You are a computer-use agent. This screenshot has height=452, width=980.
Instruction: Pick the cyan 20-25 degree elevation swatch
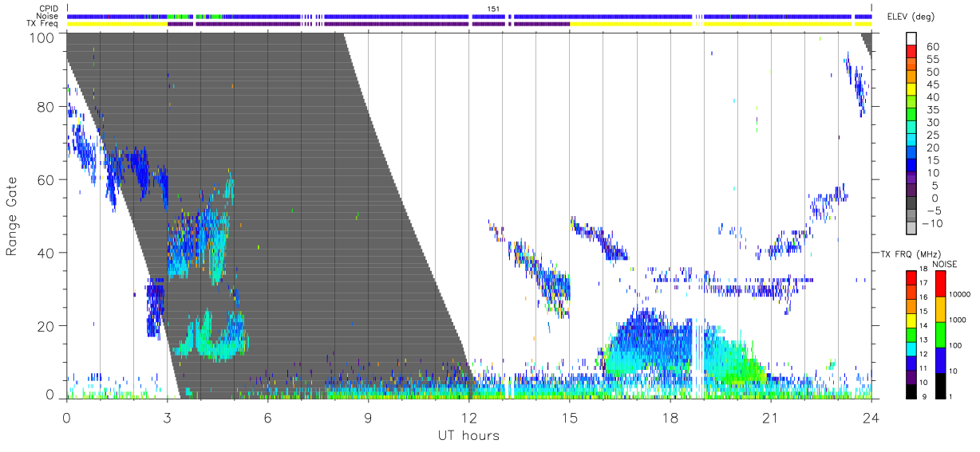click(x=911, y=140)
